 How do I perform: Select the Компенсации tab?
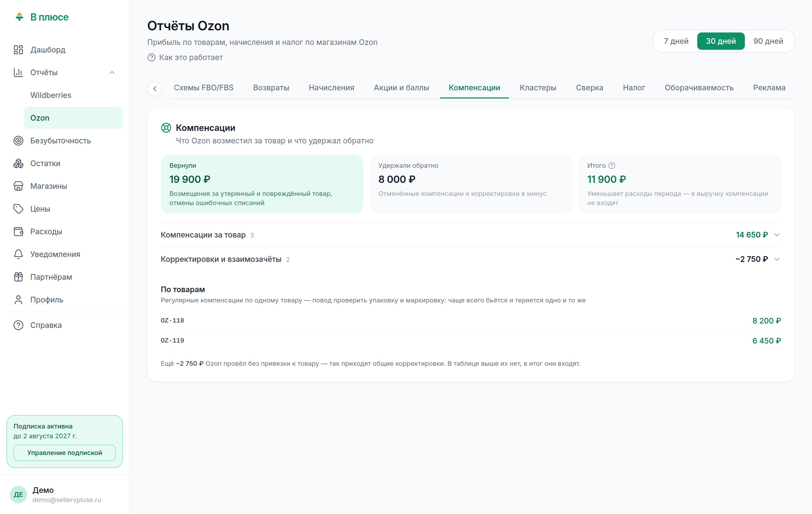[474, 88]
